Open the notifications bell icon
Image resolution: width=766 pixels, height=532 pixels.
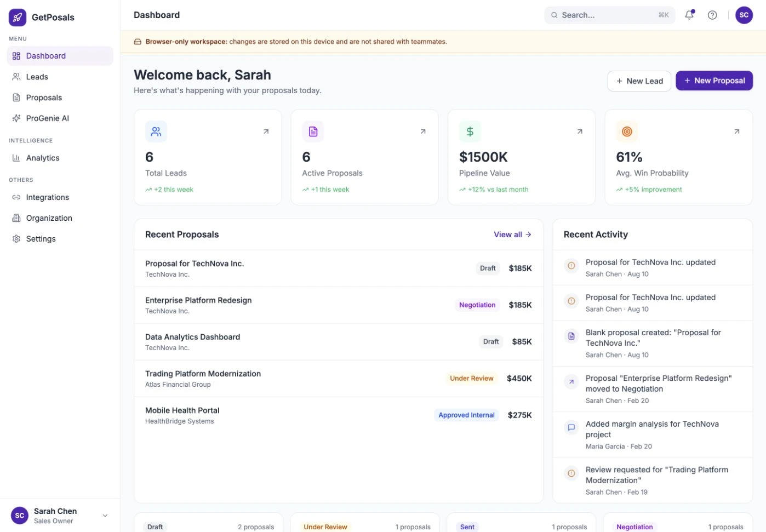click(x=689, y=15)
